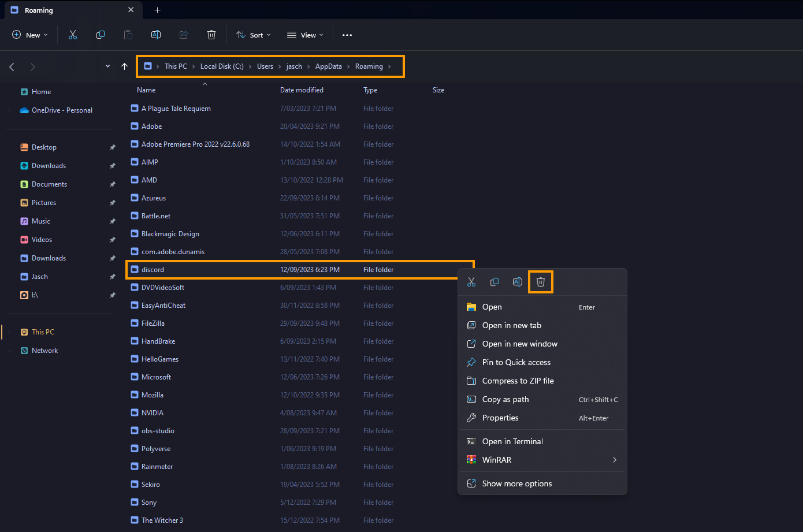803x532 pixels.
Task: Choose Open in new tab
Action: click(542, 325)
